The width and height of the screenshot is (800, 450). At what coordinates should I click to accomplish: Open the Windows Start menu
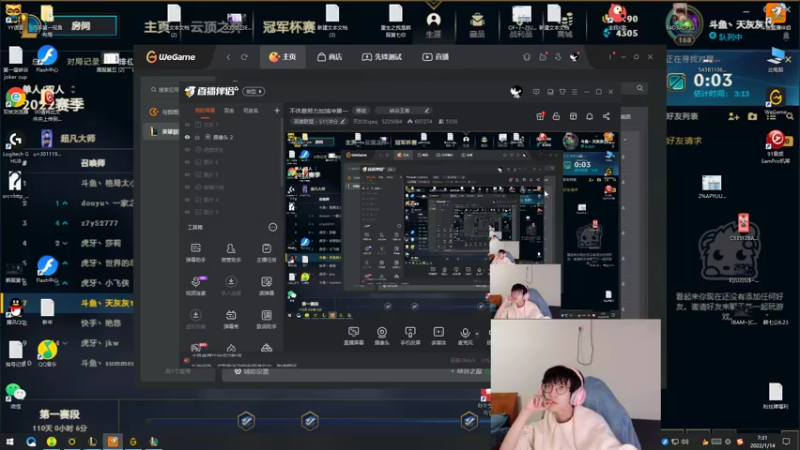coord(10,442)
